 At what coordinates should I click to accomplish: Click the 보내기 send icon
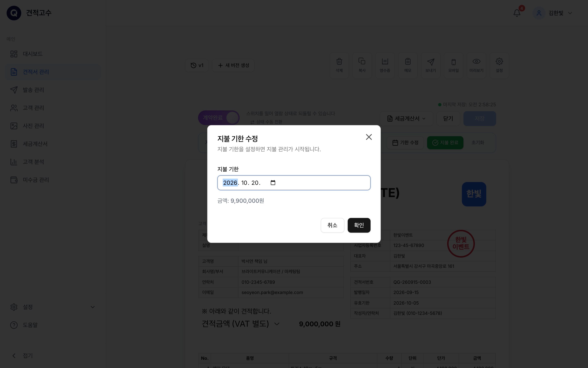[x=431, y=65]
